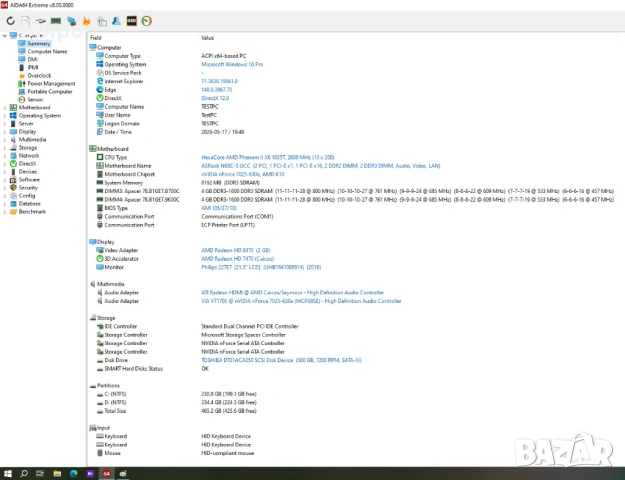
Task: Open GPGPU Benchmark blue monitor icon
Action: click(71, 21)
